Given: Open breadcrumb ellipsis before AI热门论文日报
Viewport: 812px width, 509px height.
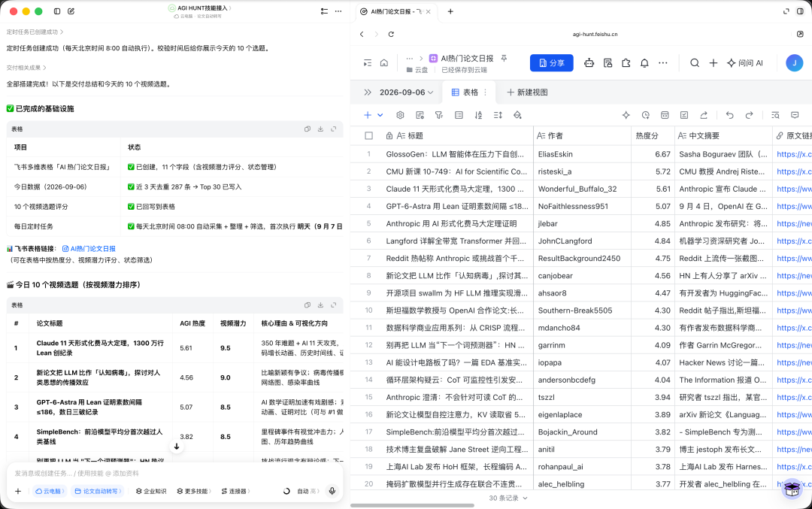Looking at the screenshot, I should (409, 59).
